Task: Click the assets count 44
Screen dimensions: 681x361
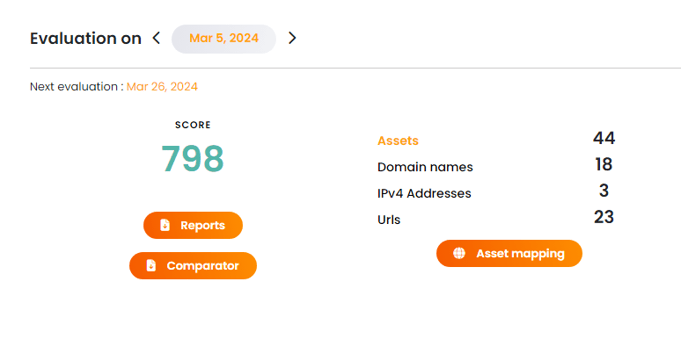Action: [x=604, y=138]
